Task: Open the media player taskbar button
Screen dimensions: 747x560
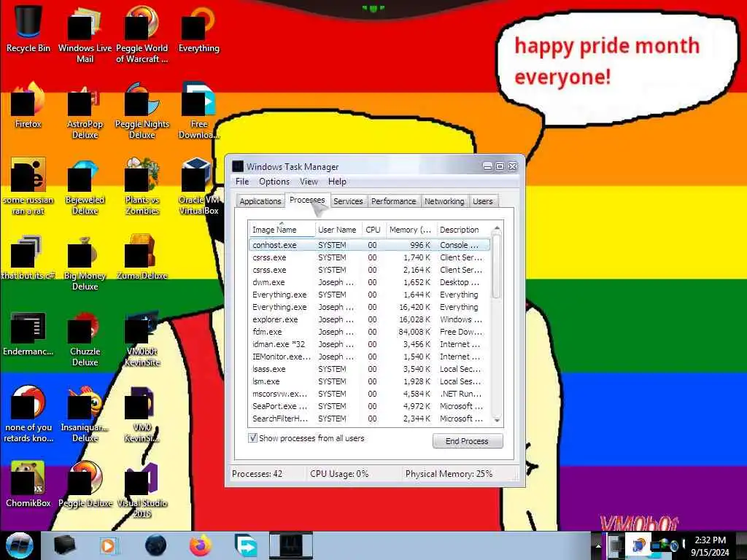Action: (x=109, y=545)
